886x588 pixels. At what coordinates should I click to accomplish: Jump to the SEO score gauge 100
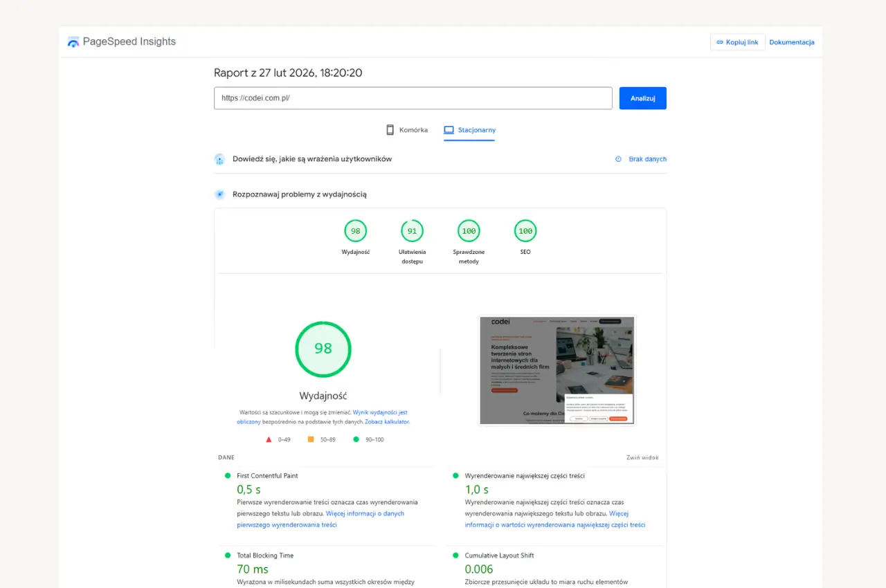point(525,231)
